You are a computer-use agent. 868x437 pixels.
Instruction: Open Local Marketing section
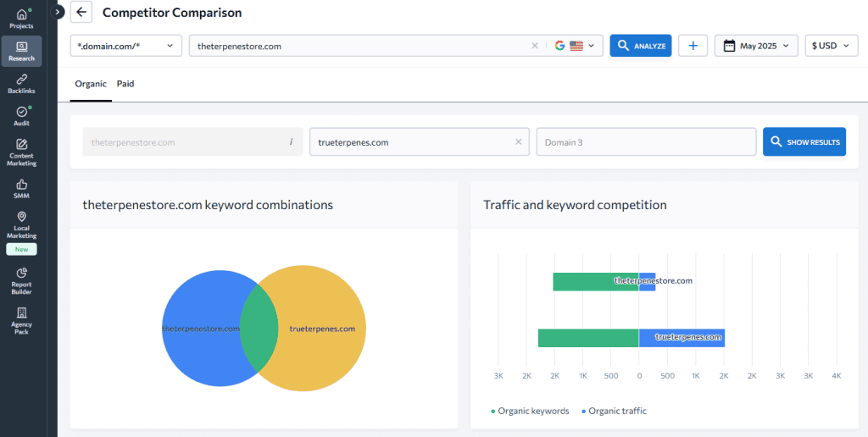click(21, 224)
